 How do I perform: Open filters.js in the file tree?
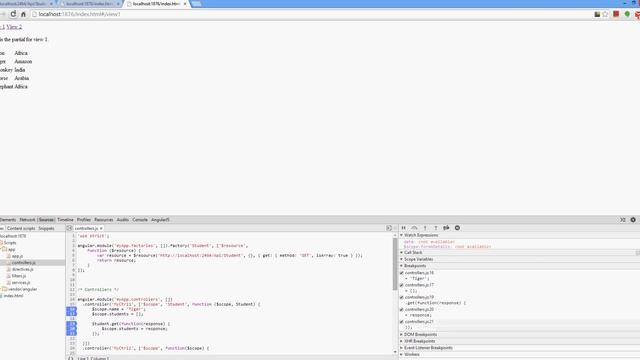[19, 276]
